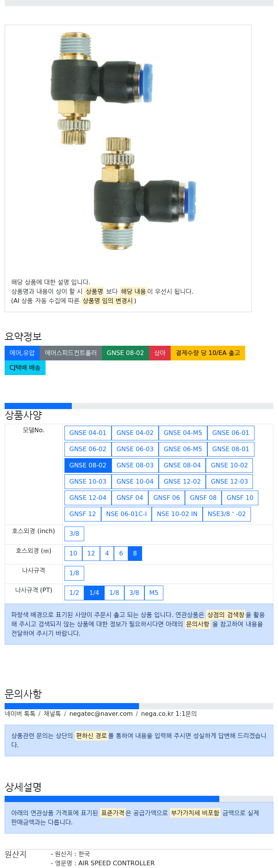278x868 pixels.
Task: Click the red 상아 brand tag
Action: click(x=160, y=353)
